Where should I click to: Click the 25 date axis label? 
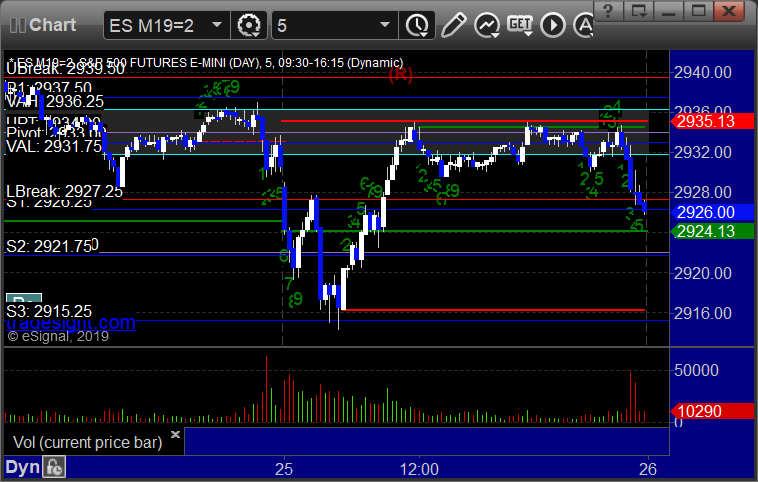(284, 469)
